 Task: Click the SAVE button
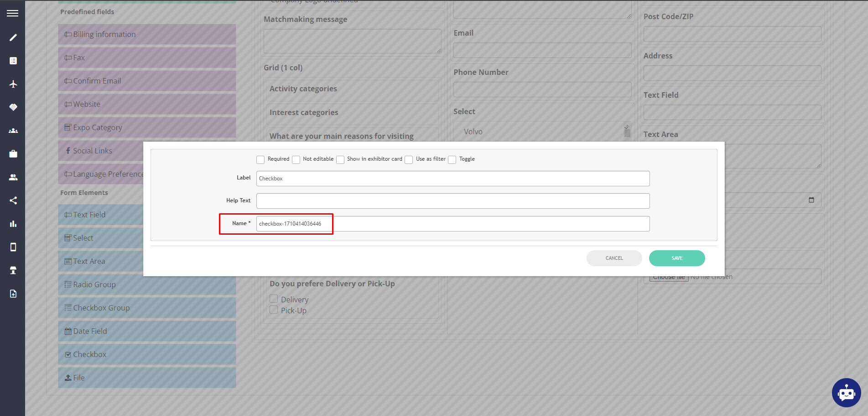tap(677, 258)
